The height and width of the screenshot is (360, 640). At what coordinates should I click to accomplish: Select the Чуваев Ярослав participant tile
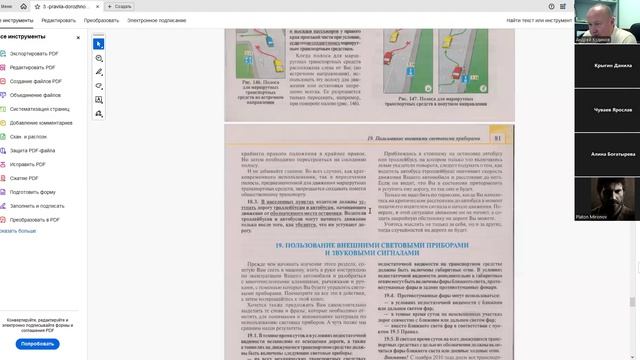tap(607, 110)
